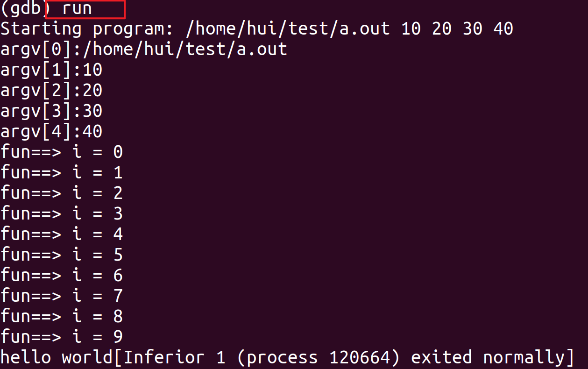This screenshot has width=588, height=369.
Task: Click the argv[3]:30 output line
Action: [51, 111]
